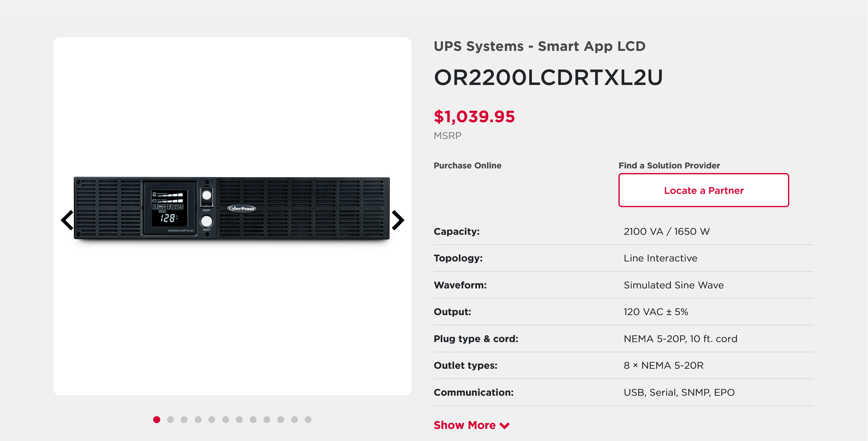Select the ninth carousel dot
Screen dimensions: 868x441
[x=267, y=419]
